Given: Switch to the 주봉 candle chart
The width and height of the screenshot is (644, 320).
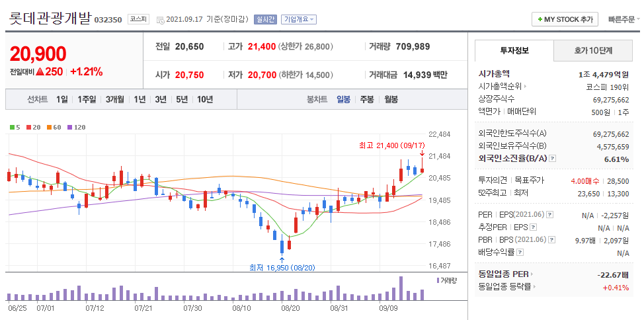Looking at the screenshot, I should [367, 99].
